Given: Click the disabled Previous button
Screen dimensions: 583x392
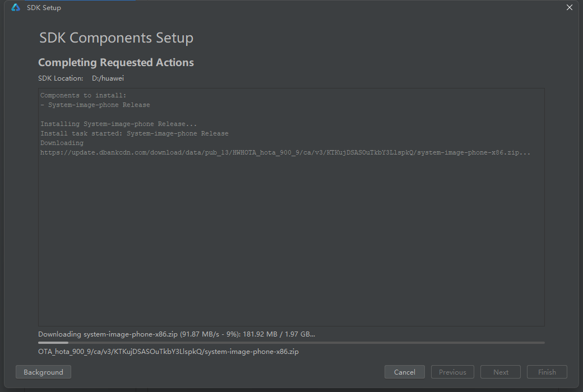Looking at the screenshot, I should pyautogui.click(x=452, y=372).
